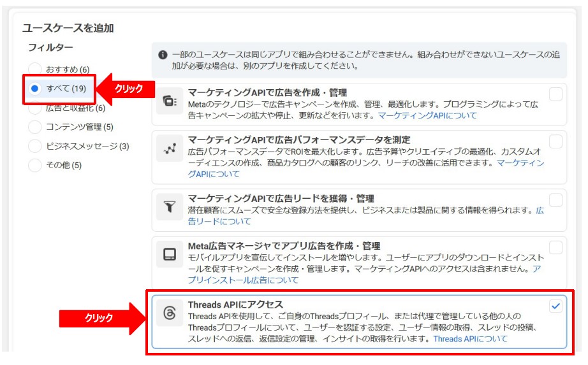Select the すべて (19) filter radio button
This screenshot has width=588, height=365.
(35, 89)
